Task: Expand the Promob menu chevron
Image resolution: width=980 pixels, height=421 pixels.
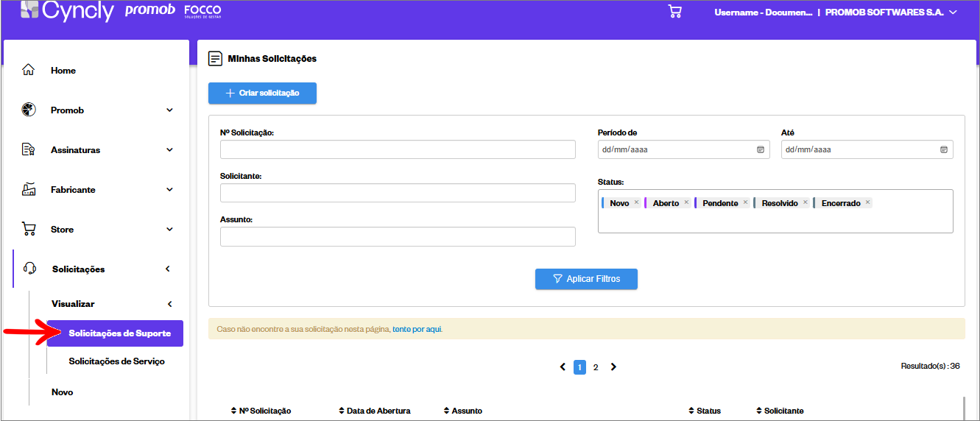Action: click(x=169, y=110)
